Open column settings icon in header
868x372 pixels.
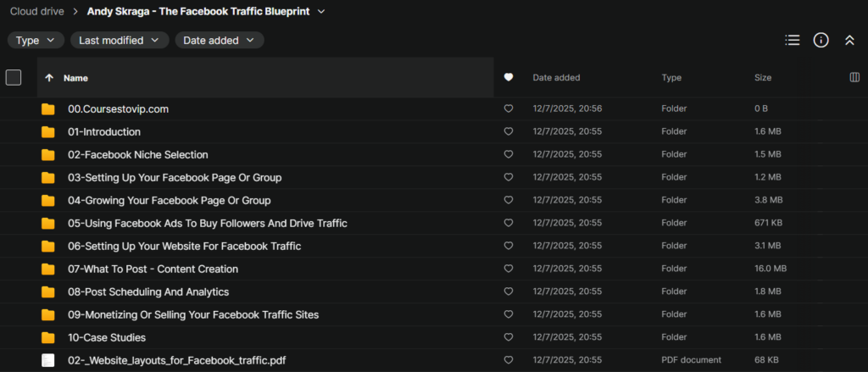(x=854, y=78)
